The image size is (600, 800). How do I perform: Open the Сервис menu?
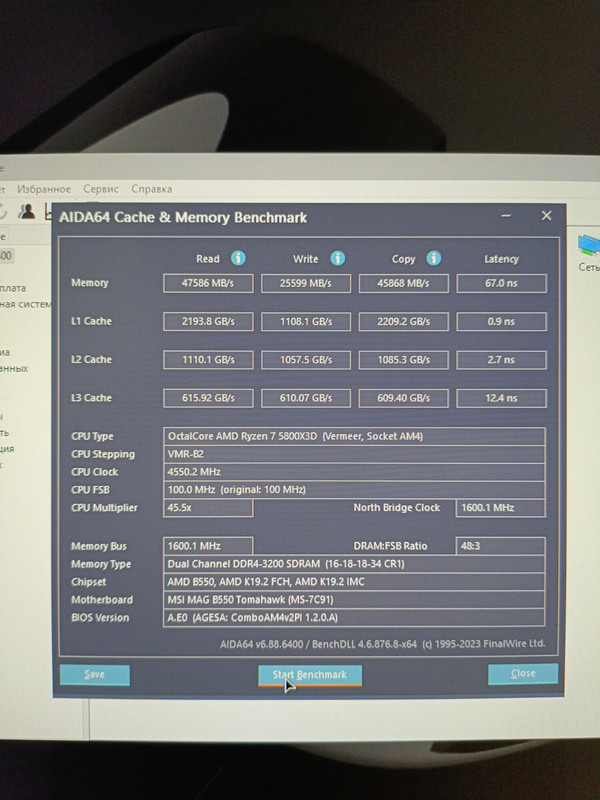(x=101, y=189)
